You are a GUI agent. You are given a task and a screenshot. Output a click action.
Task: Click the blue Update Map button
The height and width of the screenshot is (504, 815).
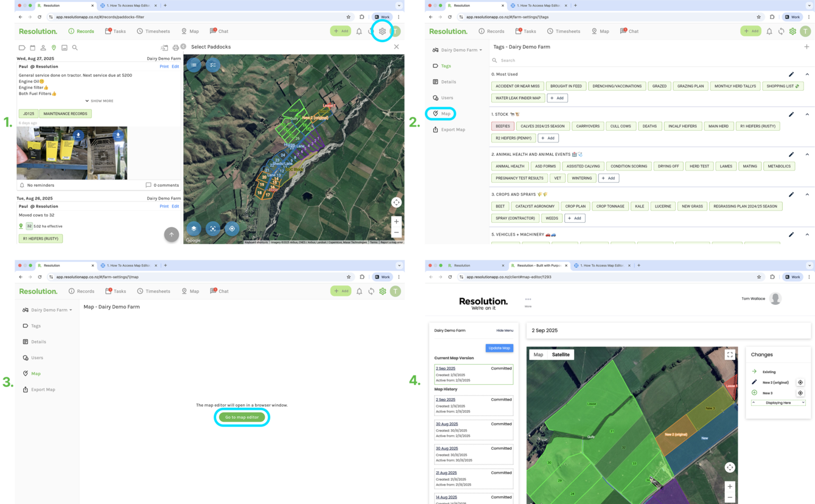pyautogui.click(x=499, y=348)
